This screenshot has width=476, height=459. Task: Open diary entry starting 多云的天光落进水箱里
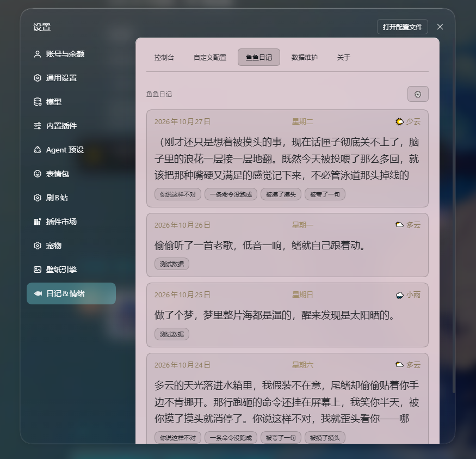coord(287,399)
